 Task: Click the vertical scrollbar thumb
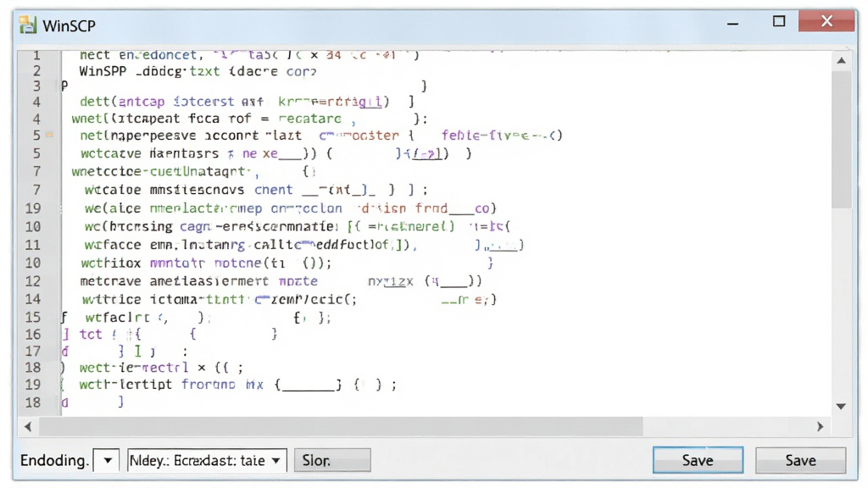pyautogui.click(x=841, y=140)
